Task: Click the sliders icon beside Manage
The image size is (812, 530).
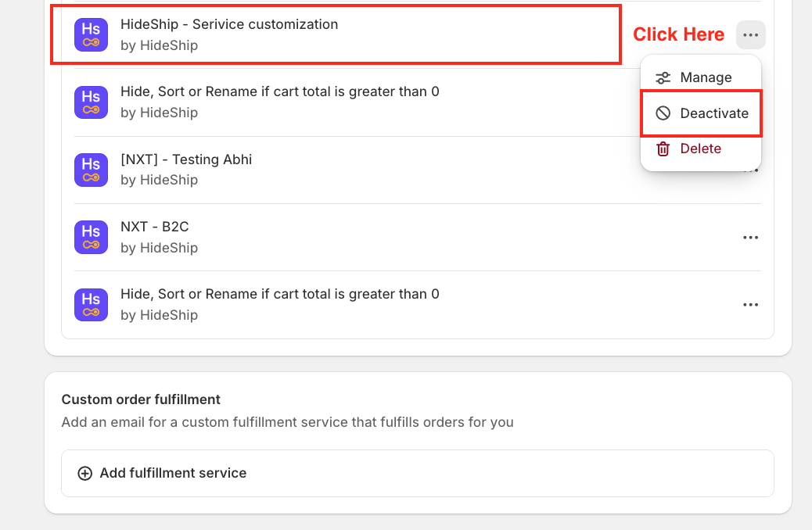Action: (663, 77)
